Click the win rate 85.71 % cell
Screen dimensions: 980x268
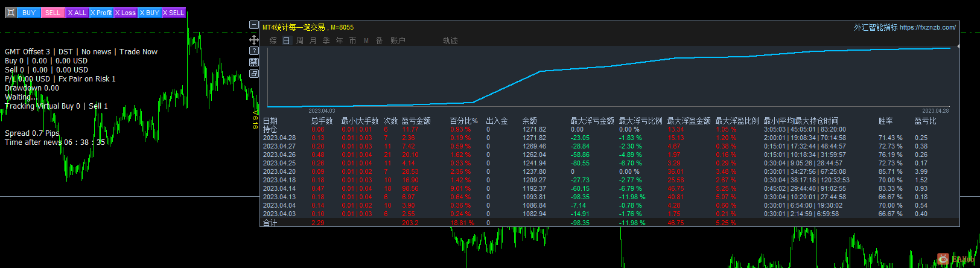tap(891, 171)
